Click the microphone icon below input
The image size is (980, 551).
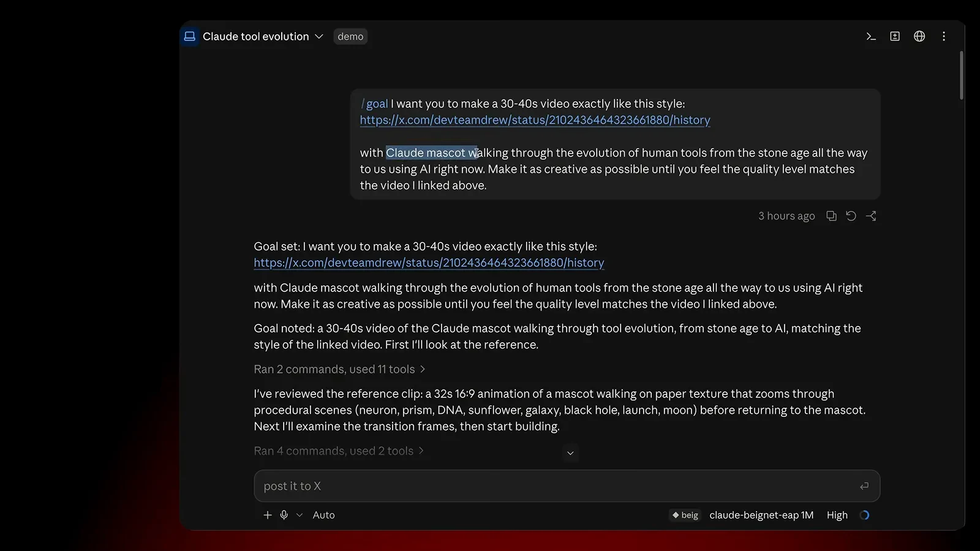pyautogui.click(x=284, y=515)
